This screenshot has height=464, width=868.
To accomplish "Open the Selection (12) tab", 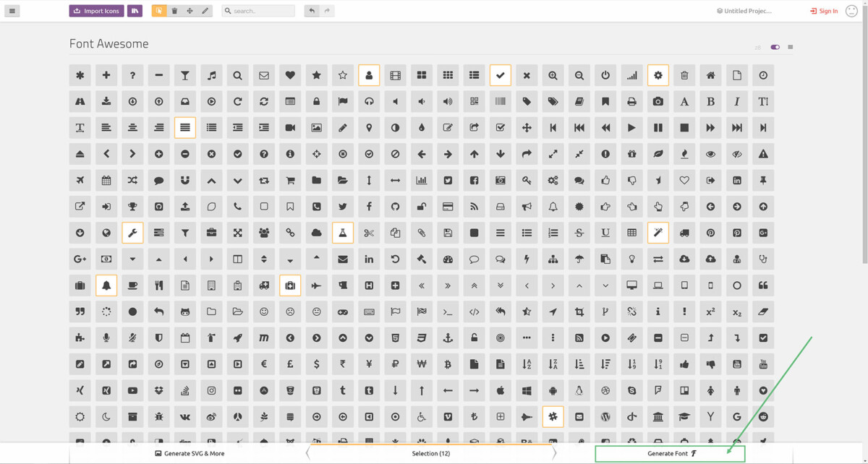I will coord(431,453).
